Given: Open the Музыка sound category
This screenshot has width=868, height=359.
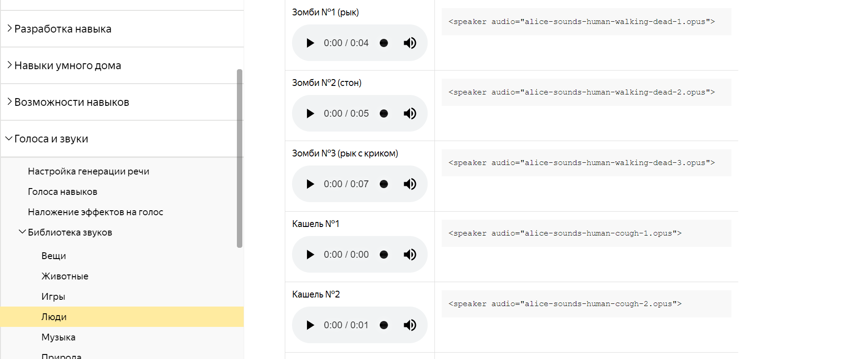Looking at the screenshot, I should pos(58,337).
